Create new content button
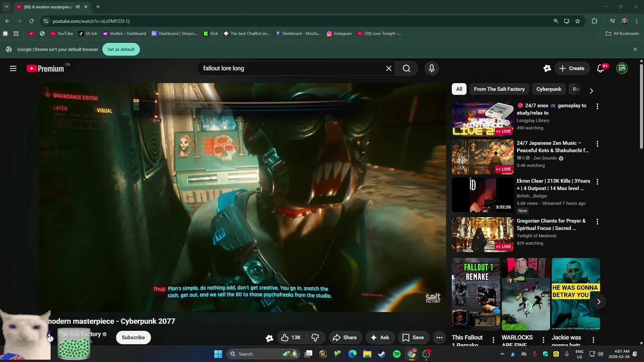Screen dimensions: 644x362 click(572, 68)
